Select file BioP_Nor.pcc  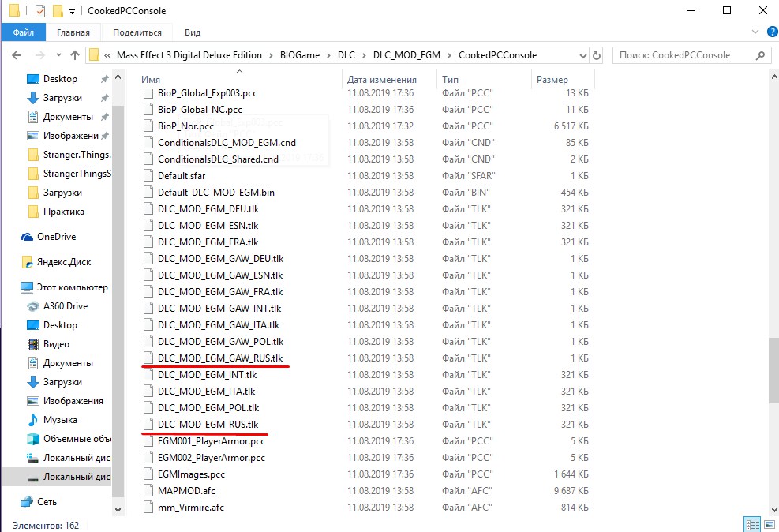185,126
